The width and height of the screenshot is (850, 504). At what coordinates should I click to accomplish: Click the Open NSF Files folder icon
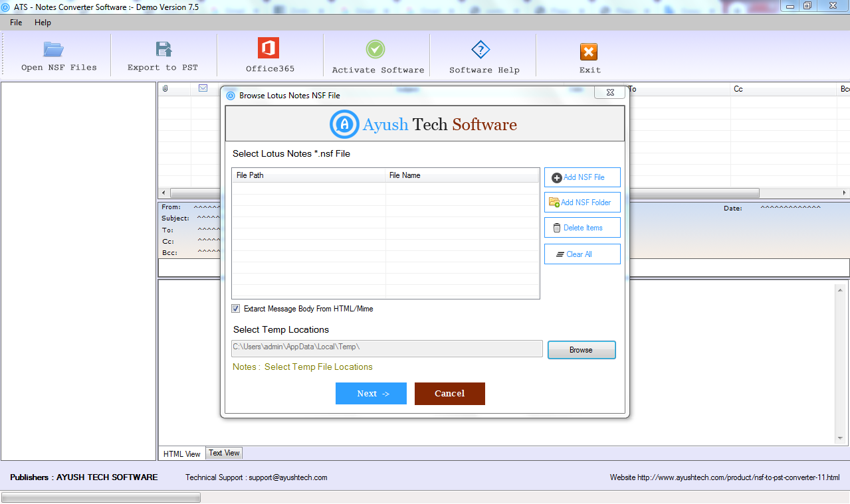point(53,50)
